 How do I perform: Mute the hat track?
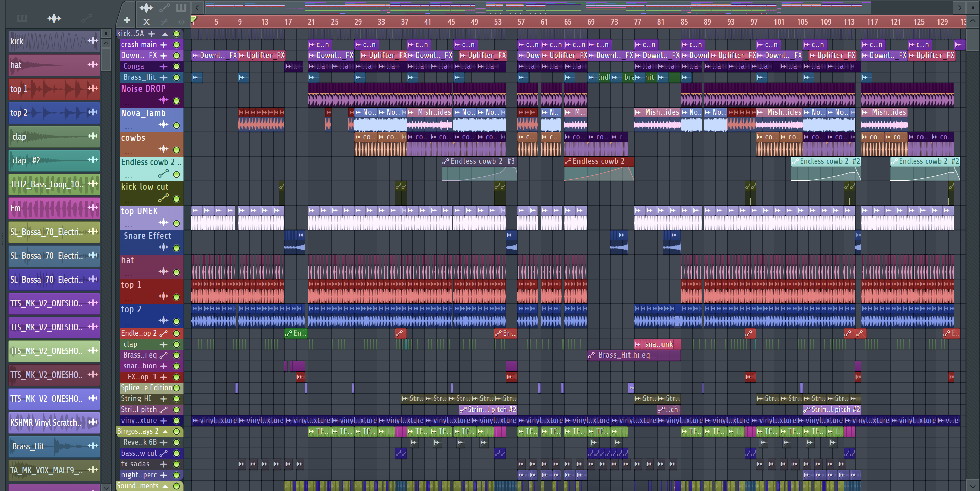pos(177,272)
